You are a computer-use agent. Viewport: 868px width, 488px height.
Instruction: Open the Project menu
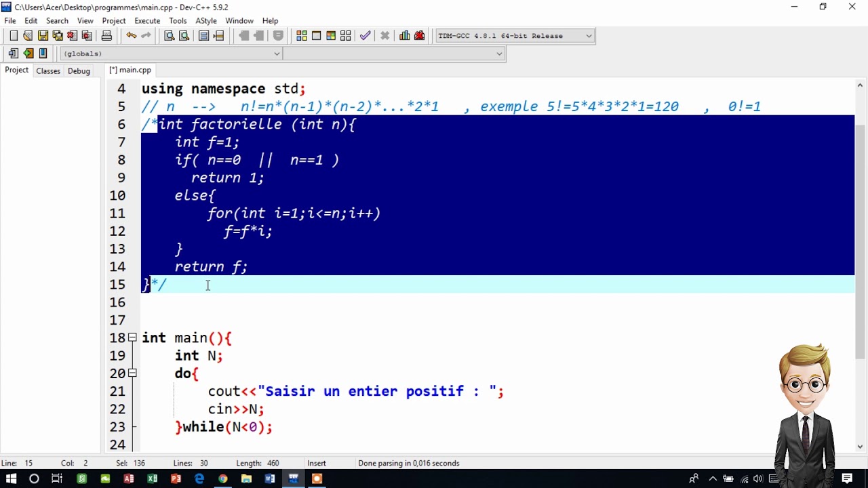point(114,21)
